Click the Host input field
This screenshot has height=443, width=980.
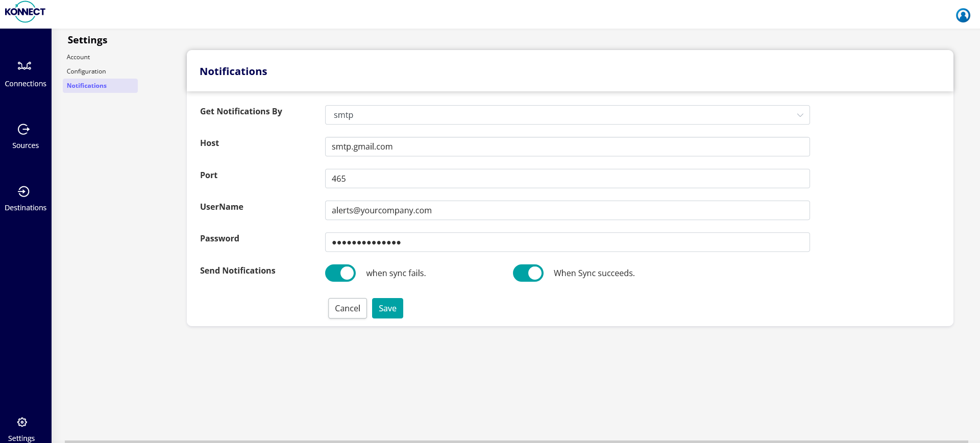pyautogui.click(x=567, y=147)
